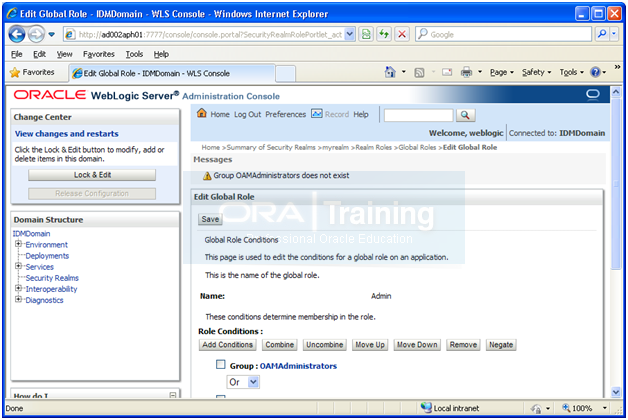Image resolution: width=628 pixels, height=420 pixels.
Task: Expand the Diagnostics tree node
Action: pyautogui.click(x=18, y=299)
